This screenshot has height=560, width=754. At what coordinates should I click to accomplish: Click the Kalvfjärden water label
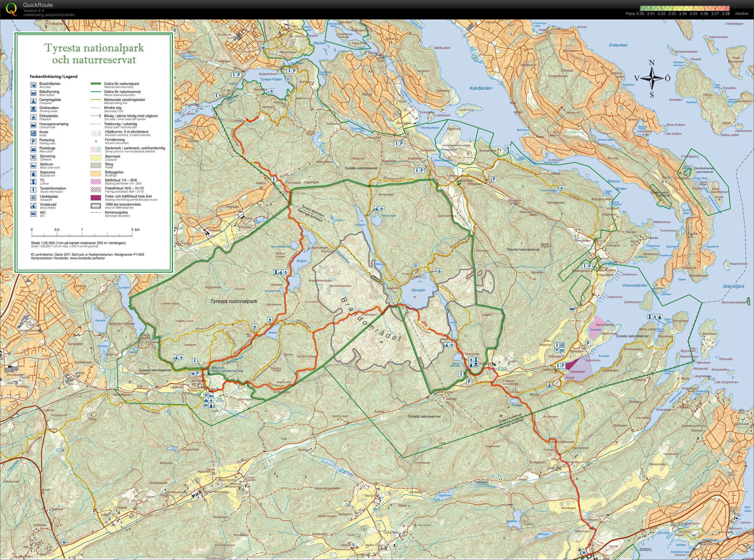click(481, 88)
